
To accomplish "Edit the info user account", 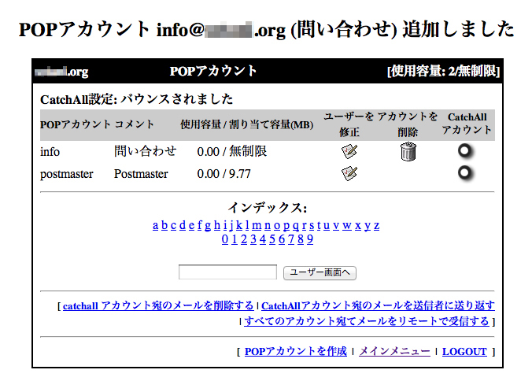I will point(349,151).
